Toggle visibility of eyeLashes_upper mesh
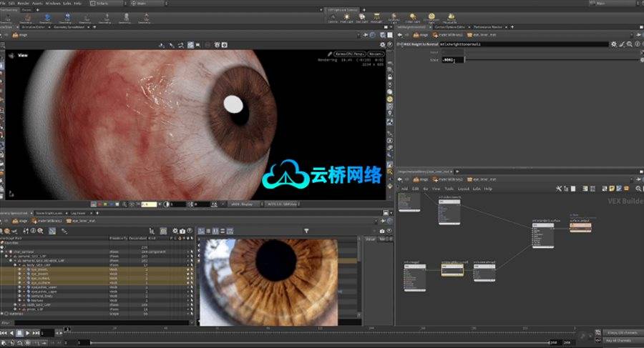The height and width of the screenshot is (348, 644). 20,287
